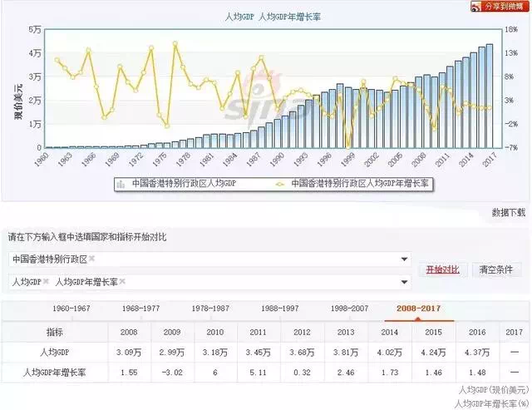Viewport: 532px width, 410px height.
Task: Click the share to Weibo button
Action: [500, 6]
